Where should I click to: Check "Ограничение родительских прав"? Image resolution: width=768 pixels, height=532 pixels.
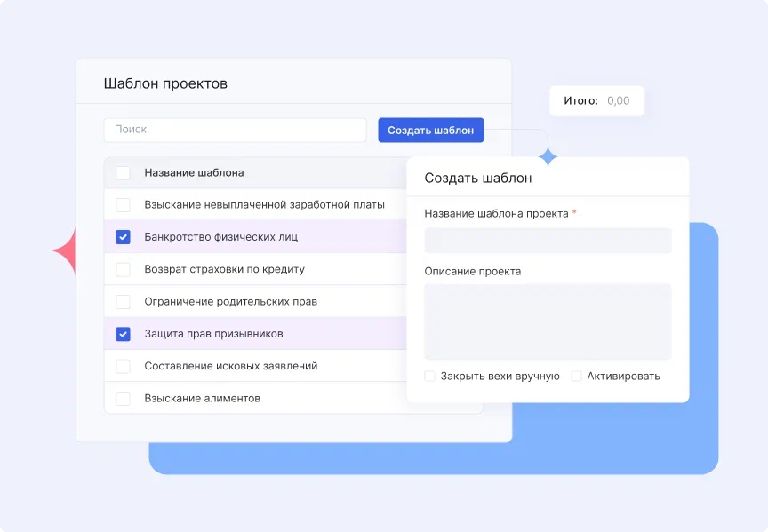[x=123, y=301]
